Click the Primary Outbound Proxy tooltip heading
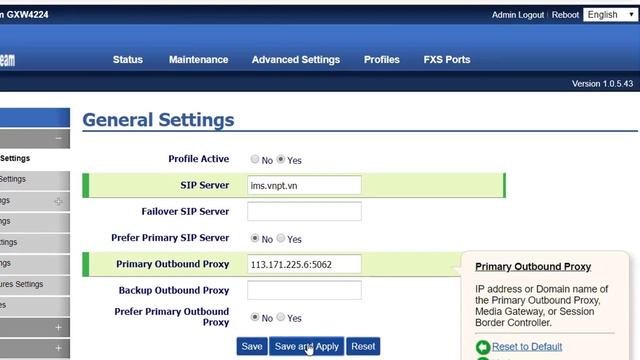The image size is (640, 360). pos(533,267)
